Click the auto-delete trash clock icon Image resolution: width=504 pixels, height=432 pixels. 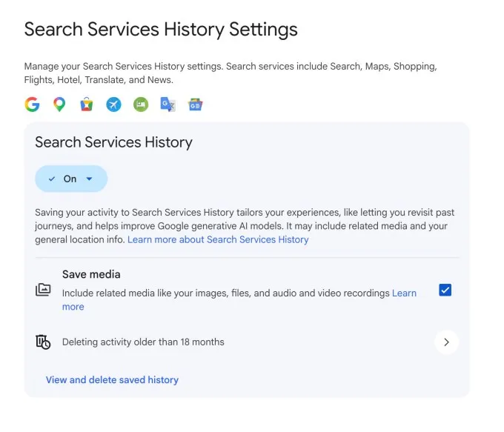click(x=43, y=342)
